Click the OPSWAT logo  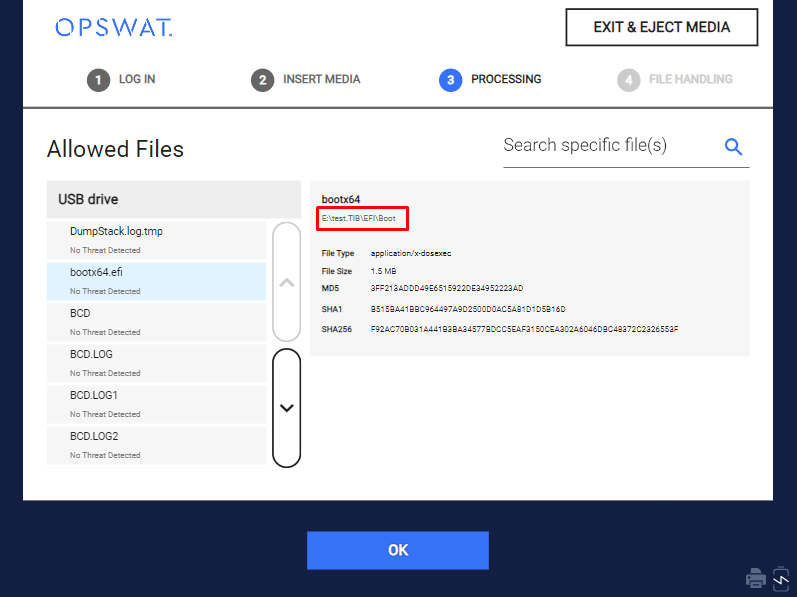click(x=114, y=27)
